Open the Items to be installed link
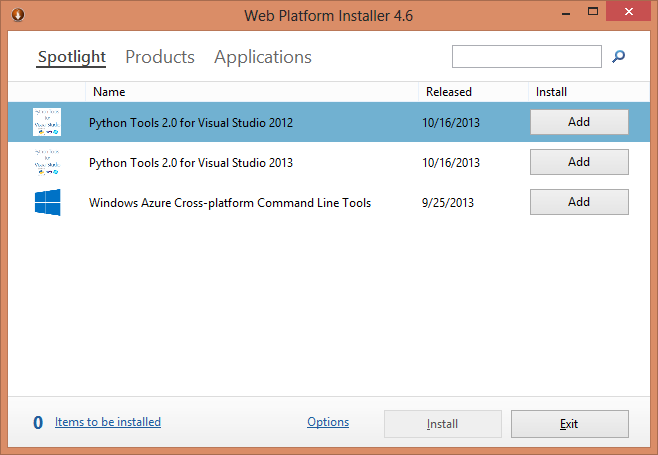Viewport: 658px width, 455px height. (x=108, y=422)
